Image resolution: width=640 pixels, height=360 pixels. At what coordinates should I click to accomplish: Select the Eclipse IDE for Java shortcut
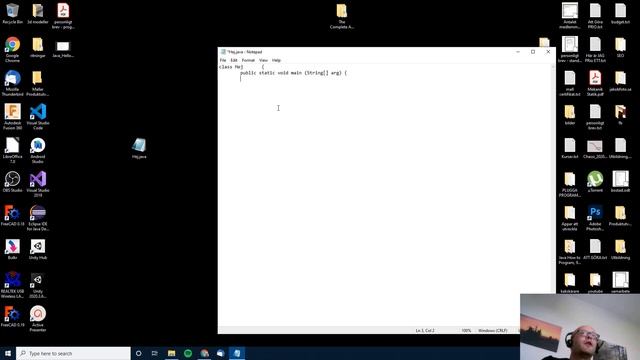pos(38,218)
